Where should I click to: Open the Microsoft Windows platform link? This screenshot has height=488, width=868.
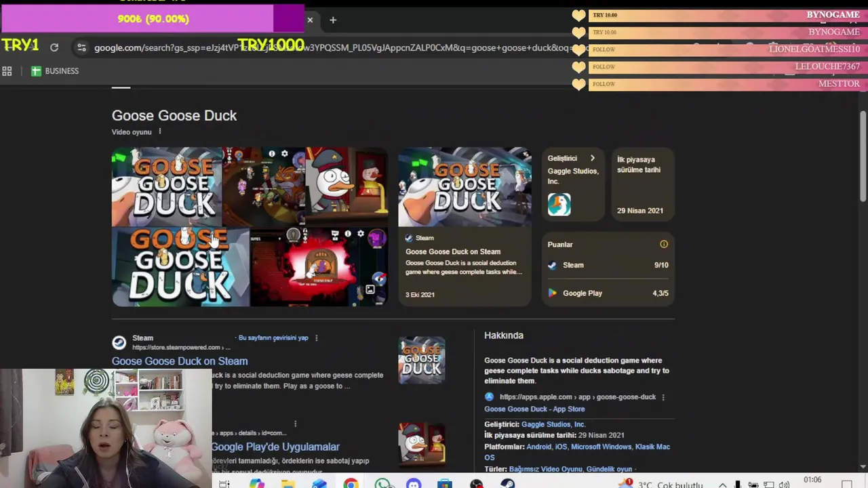pyautogui.click(x=601, y=447)
